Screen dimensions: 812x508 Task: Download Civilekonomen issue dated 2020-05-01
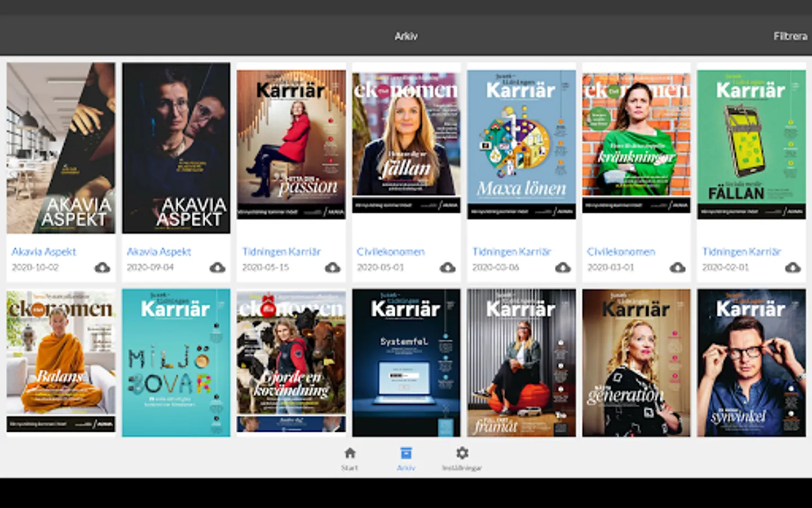(x=448, y=268)
